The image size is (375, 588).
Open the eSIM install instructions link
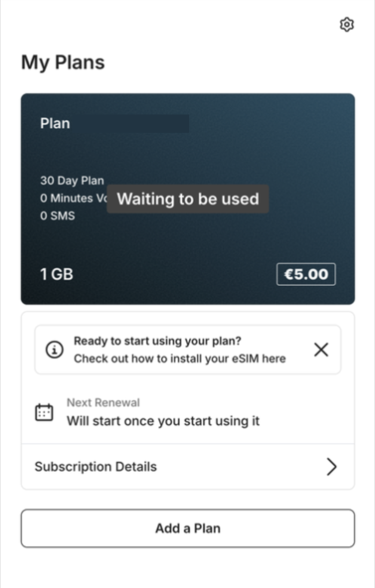click(180, 359)
